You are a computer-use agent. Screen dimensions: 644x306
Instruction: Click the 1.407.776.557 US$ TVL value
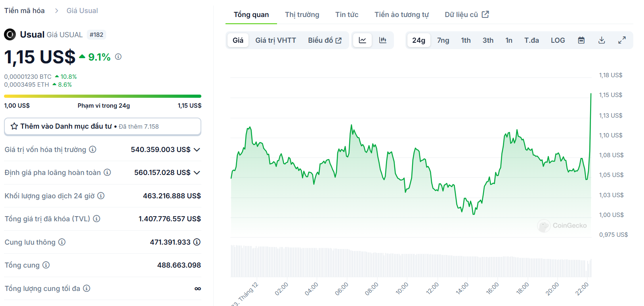pos(170,219)
